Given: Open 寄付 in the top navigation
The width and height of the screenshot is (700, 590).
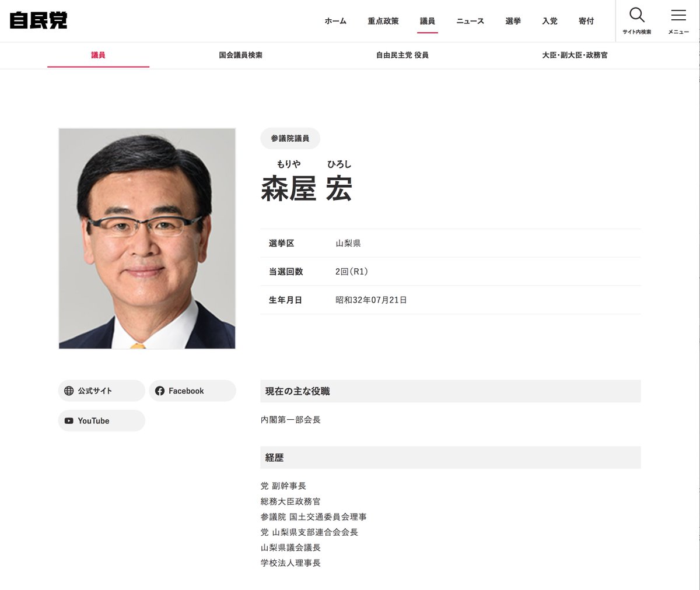Looking at the screenshot, I should click(586, 21).
